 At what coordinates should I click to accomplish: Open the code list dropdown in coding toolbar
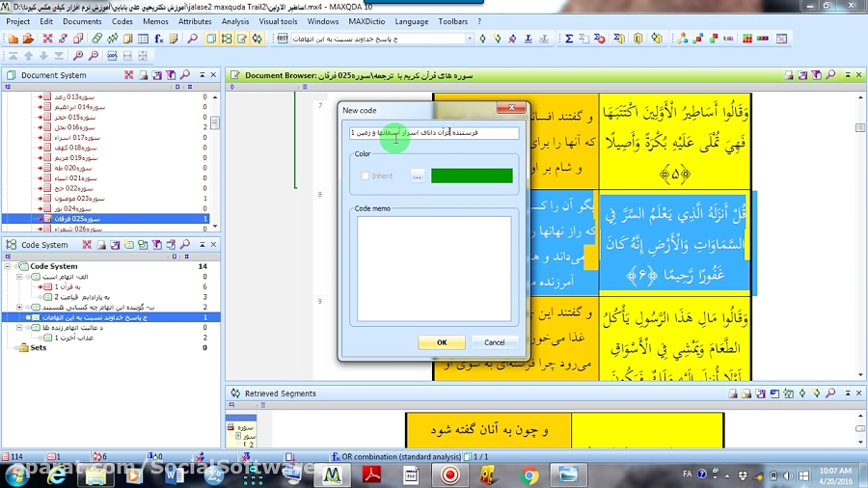point(470,39)
